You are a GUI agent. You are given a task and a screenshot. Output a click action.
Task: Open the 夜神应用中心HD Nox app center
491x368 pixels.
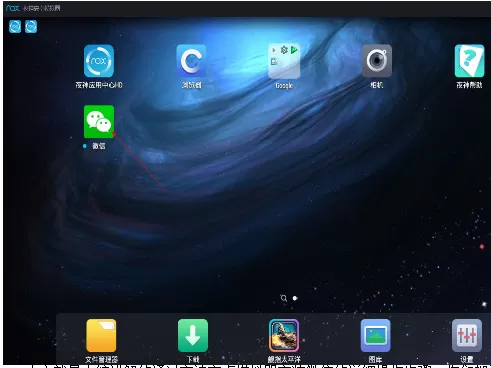(99, 61)
